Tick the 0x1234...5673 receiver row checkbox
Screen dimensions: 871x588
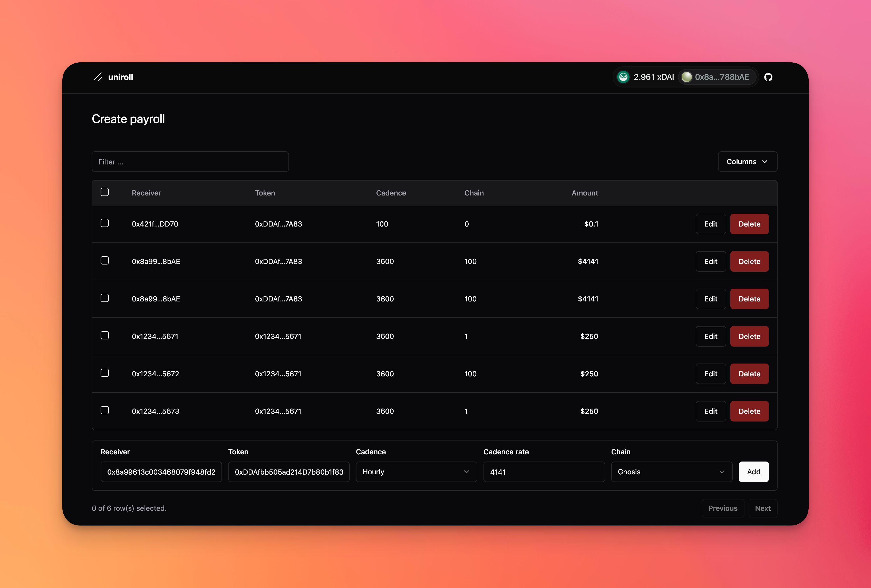[104, 410]
